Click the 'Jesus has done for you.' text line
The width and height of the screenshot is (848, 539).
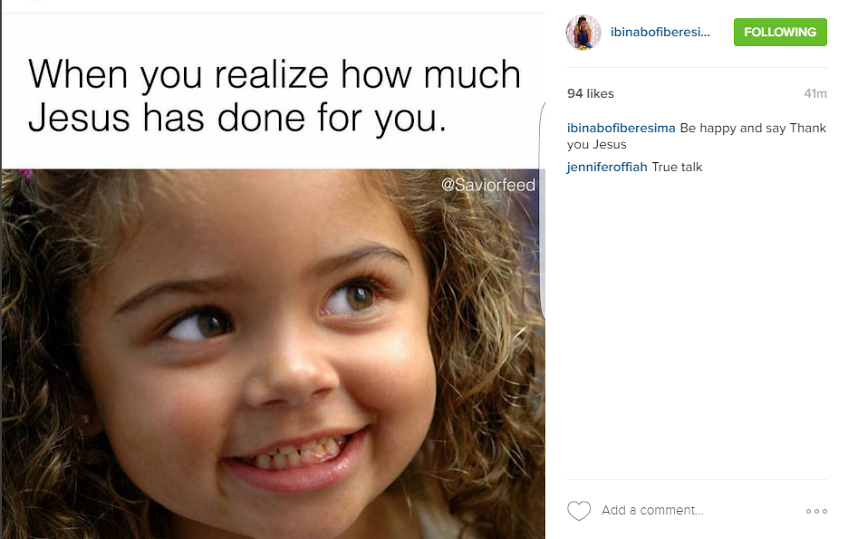[237, 118]
